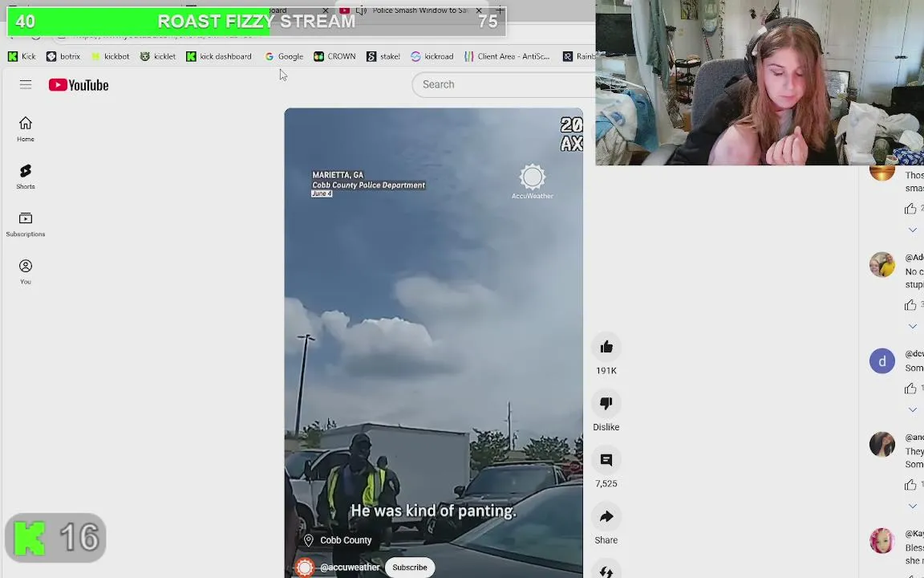Switch to the Police Smash Window tab
Screen dimensions: 924x578
pyautogui.click(x=412, y=10)
